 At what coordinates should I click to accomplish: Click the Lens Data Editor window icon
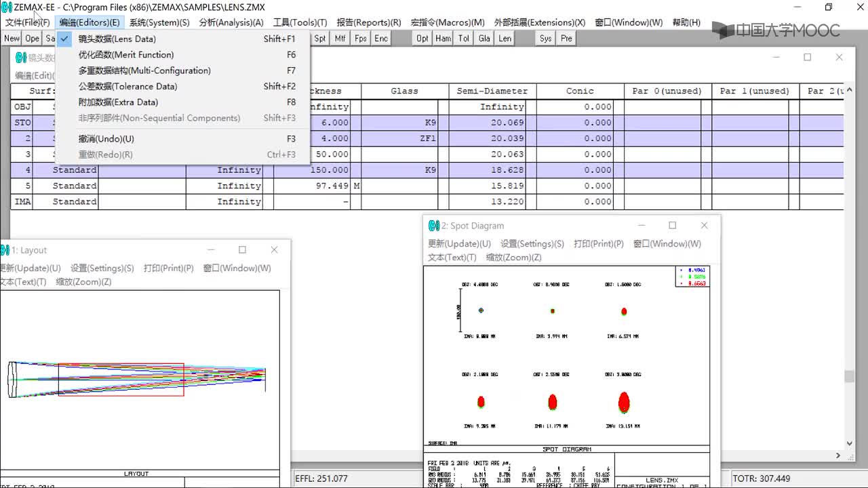click(x=20, y=58)
